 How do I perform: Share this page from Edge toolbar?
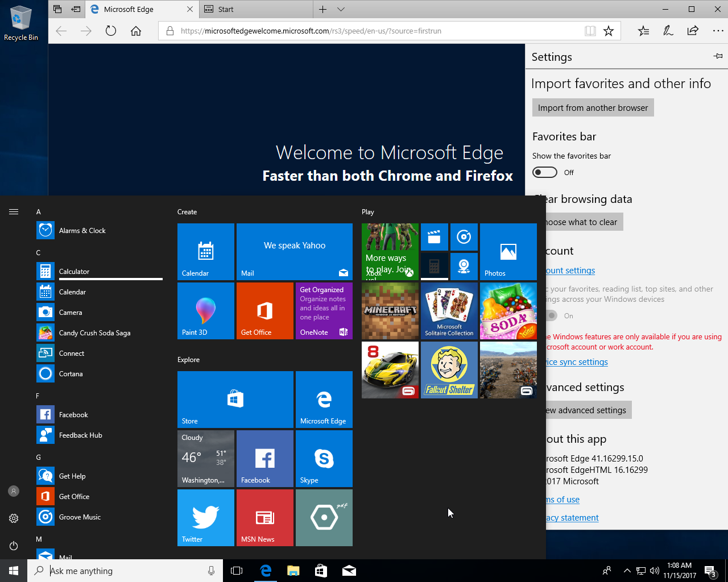(693, 31)
